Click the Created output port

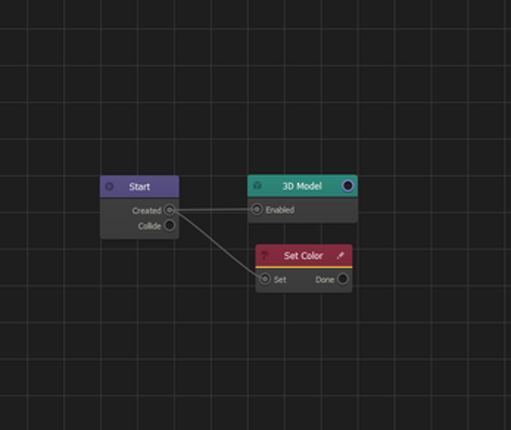click(170, 210)
